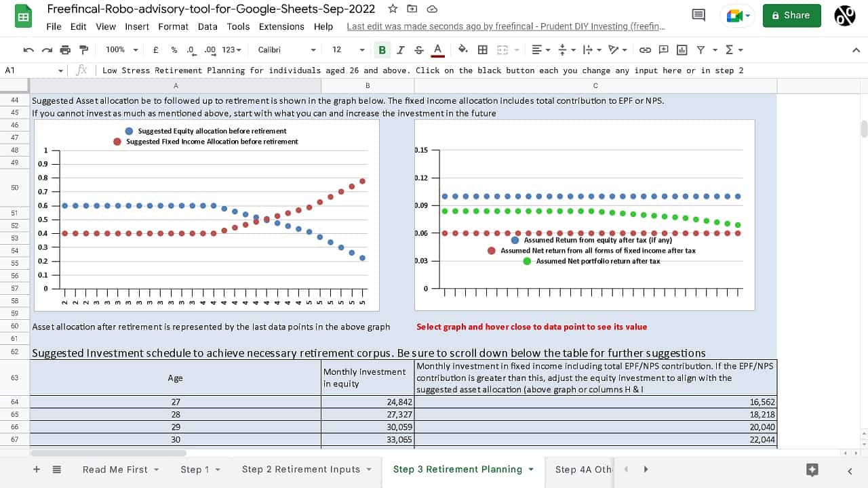Open the comment history icon
This screenshot has width=868, height=488.
coord(698,15)
